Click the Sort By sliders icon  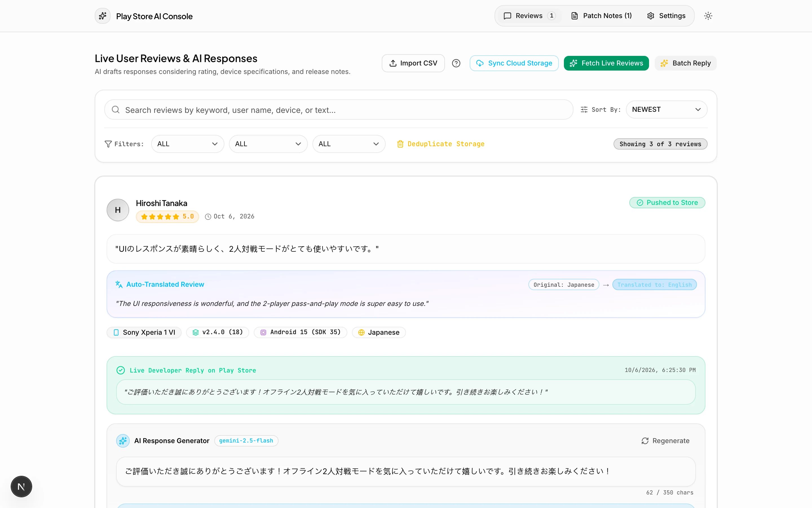click(584, 110)
